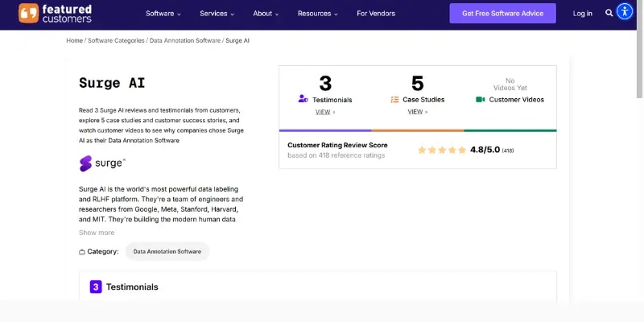The width and height of the screenshot is (644, 322).
Task: Expand description with Show more
Action: tap(97, 233)
